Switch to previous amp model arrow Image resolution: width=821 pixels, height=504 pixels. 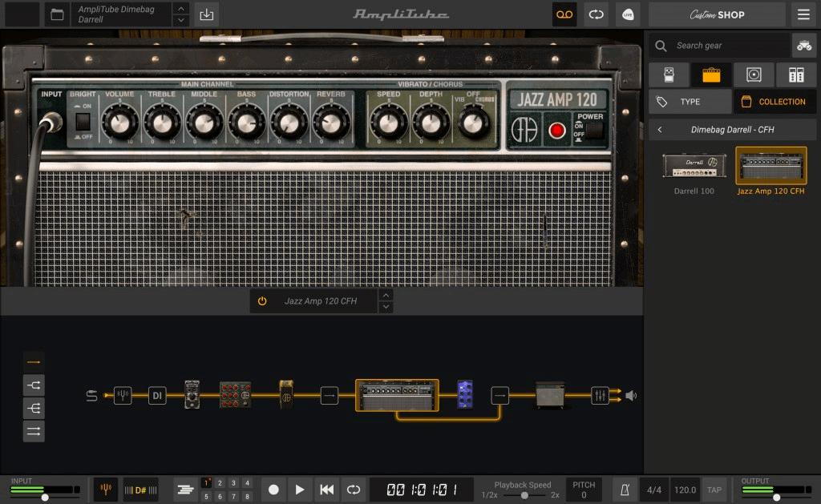(x=386, y=295)
